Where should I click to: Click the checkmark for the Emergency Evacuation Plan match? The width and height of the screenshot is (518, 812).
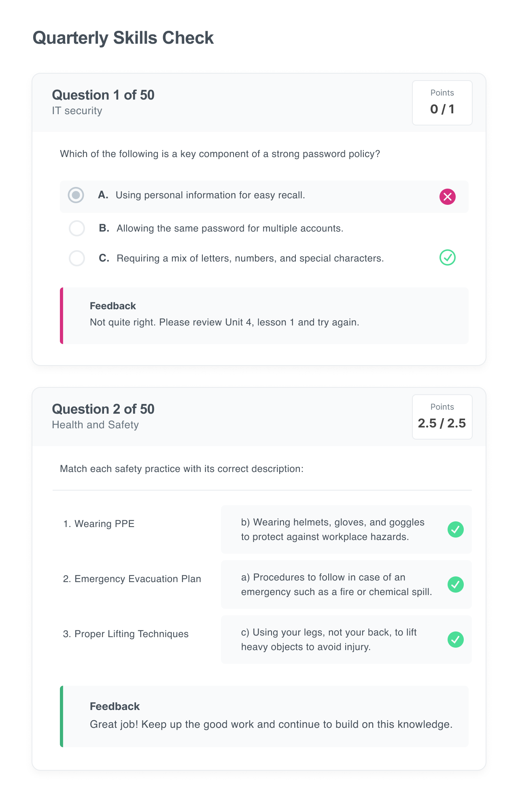[x=456, y=585]
